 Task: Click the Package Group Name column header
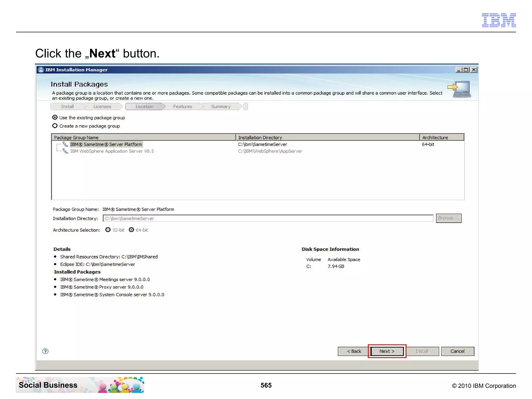pyautogui.click(x=144, y=137)
